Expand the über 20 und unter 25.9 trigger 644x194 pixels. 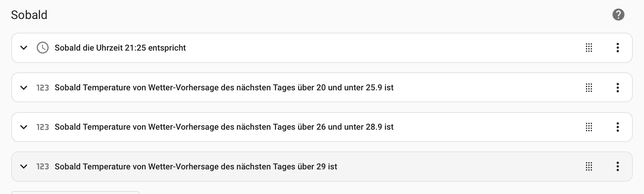[24, 88]
